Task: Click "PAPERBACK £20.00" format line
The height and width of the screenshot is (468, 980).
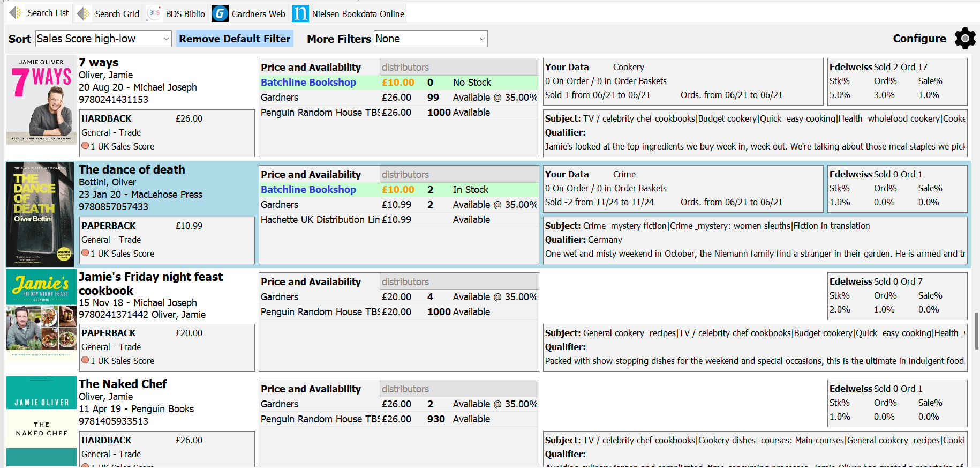Action: point(142,333)
